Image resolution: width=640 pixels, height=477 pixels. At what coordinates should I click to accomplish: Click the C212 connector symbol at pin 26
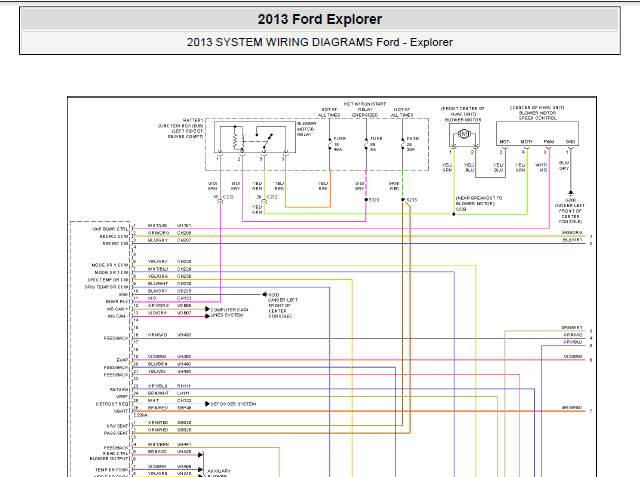(x=264, y=200)
